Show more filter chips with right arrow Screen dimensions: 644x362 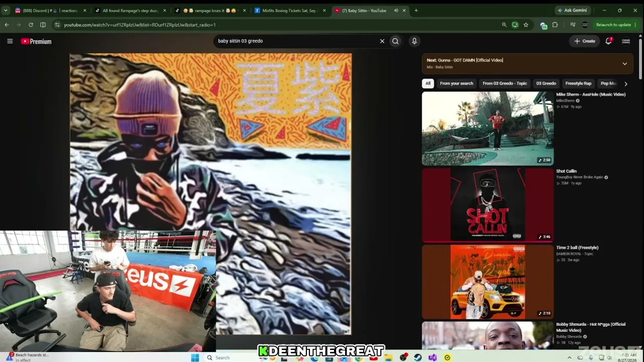click(625, 83)
